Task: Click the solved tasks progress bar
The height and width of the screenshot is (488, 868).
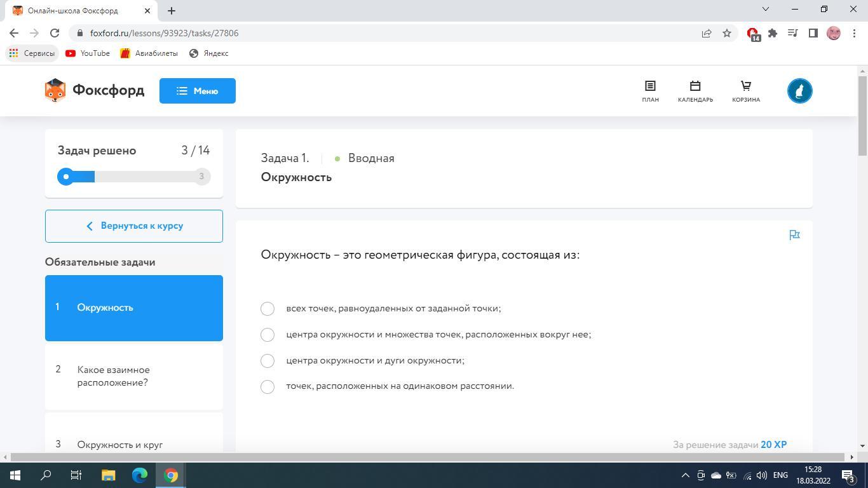Action: click(134, 177)
